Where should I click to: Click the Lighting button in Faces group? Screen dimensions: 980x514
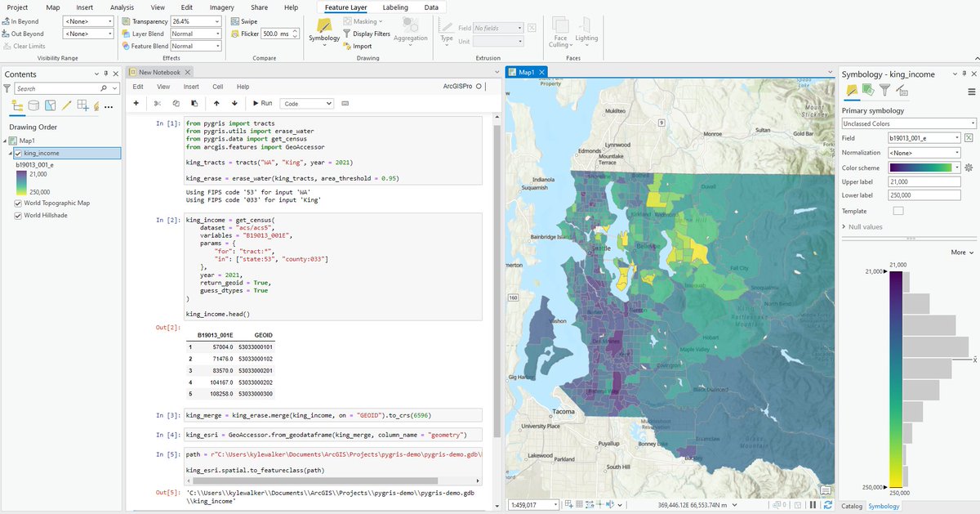coord(586,31)
